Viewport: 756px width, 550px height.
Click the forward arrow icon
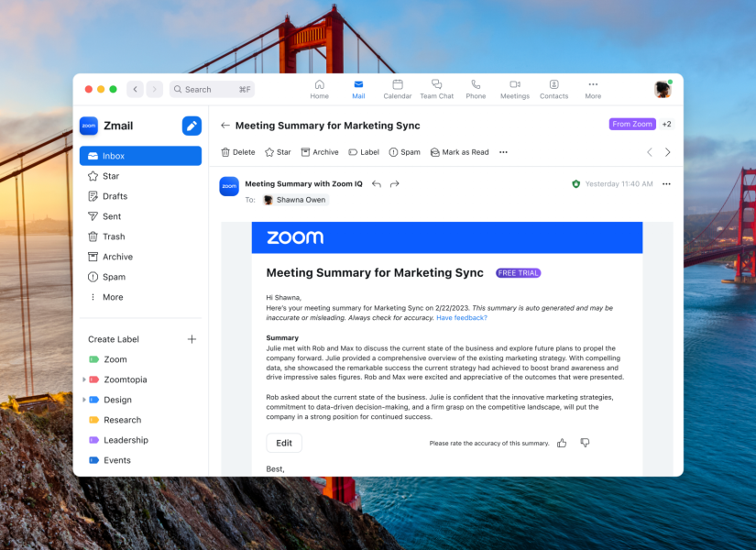coord(395,184)
